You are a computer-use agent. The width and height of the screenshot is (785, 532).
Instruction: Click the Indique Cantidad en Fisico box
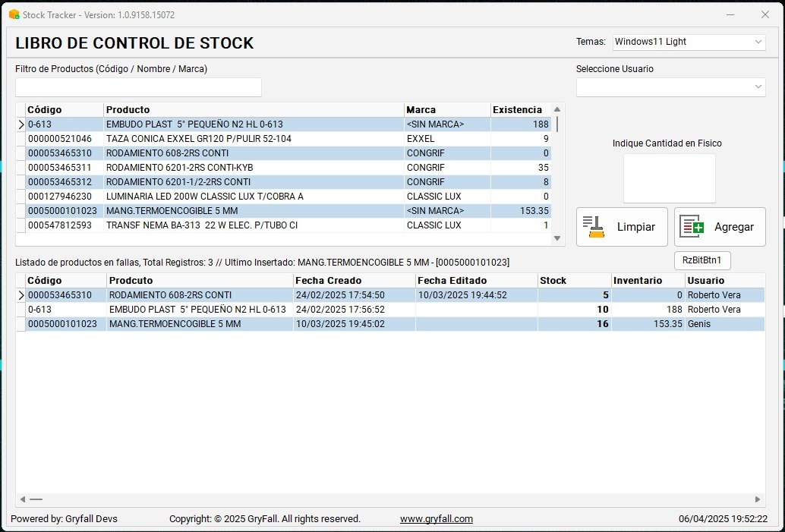(x=669, y=178)
